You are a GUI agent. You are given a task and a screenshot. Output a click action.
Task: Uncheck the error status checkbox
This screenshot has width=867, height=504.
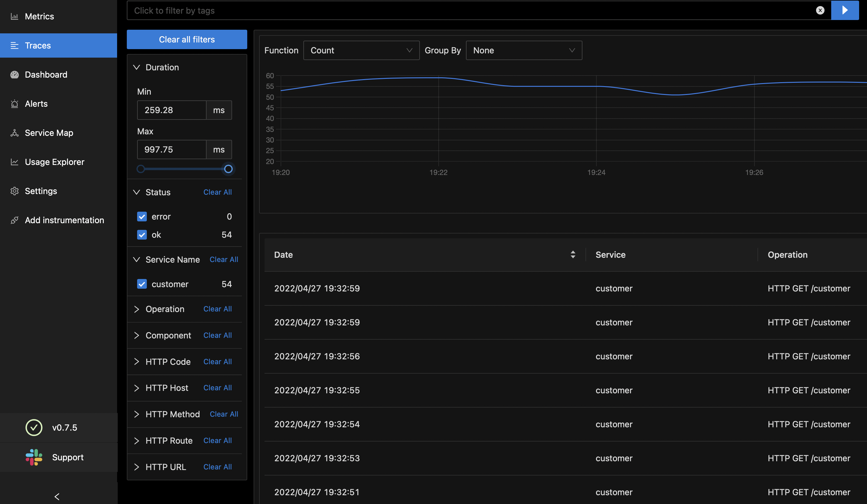click(142, 217)
